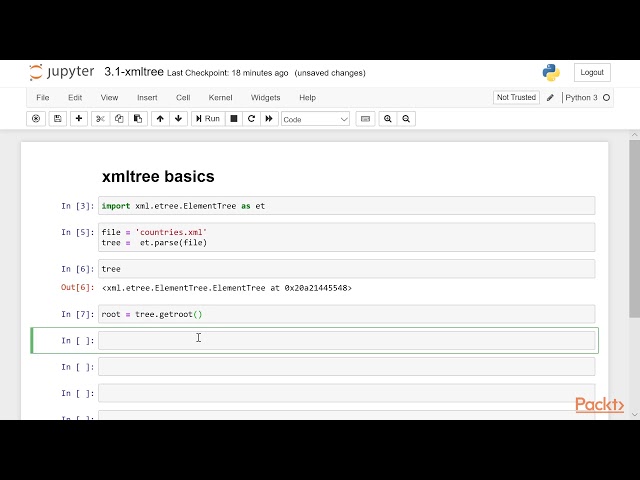
Task: Move selected cell down arrow
Action: click(178, 119)
